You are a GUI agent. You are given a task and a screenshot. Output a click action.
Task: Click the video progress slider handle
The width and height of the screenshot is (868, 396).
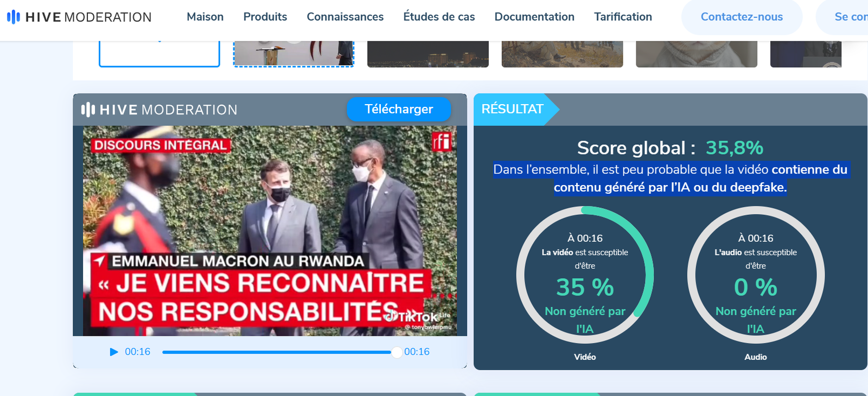pyautogui.click(x=397, y=352)
